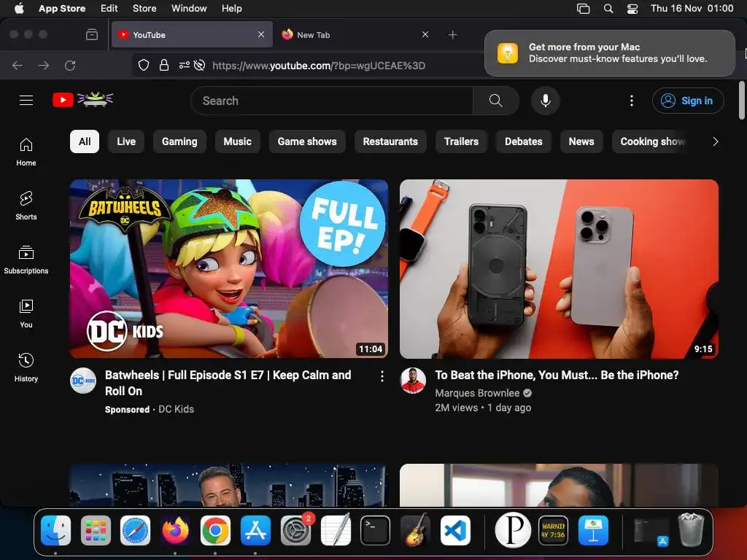This screenshot has width=747, height=560.
Task: Click the site permissions icon in address bar
Action: [x=185, y=65]
